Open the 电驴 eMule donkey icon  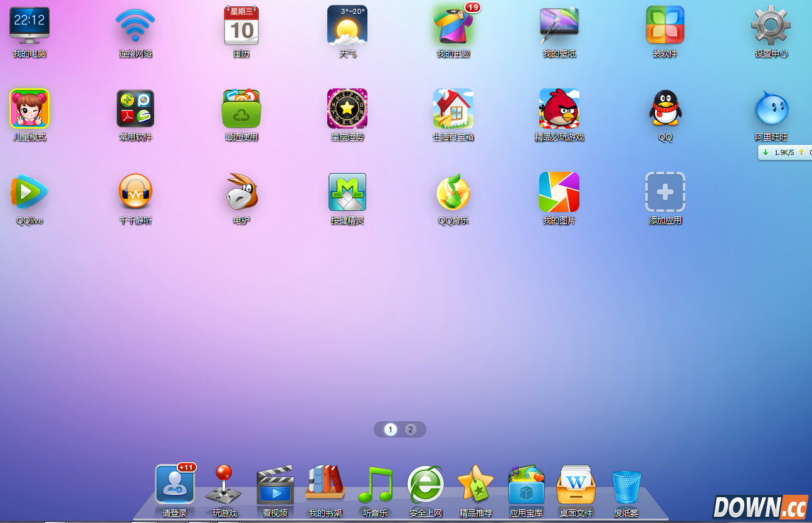241,192
